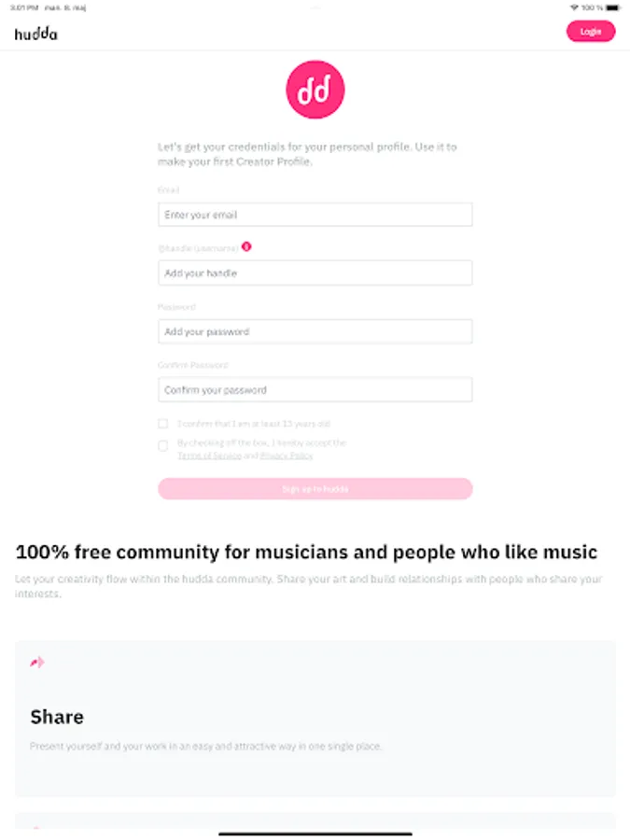Tap the status bar clock

[25, 7]
